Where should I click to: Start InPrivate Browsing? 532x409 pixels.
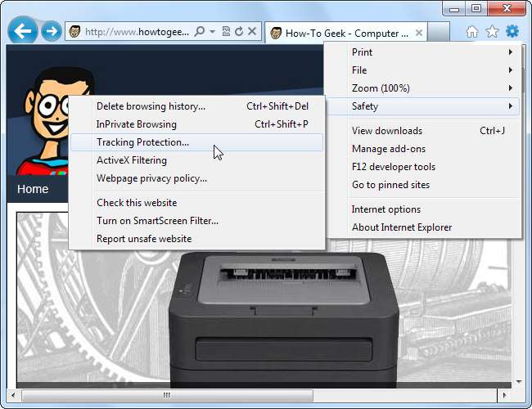[196, 124]
